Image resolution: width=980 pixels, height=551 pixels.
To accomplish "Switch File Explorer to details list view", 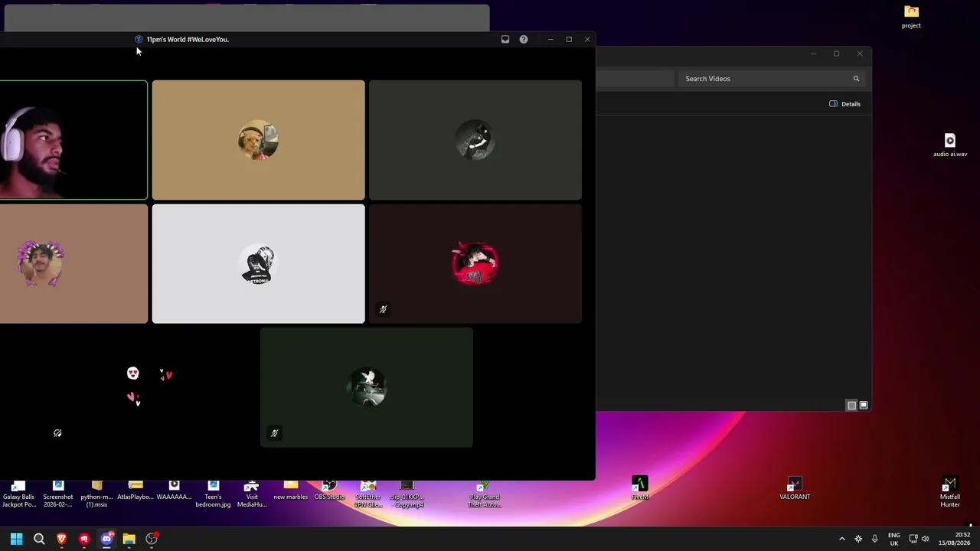I will pos(851,406).
